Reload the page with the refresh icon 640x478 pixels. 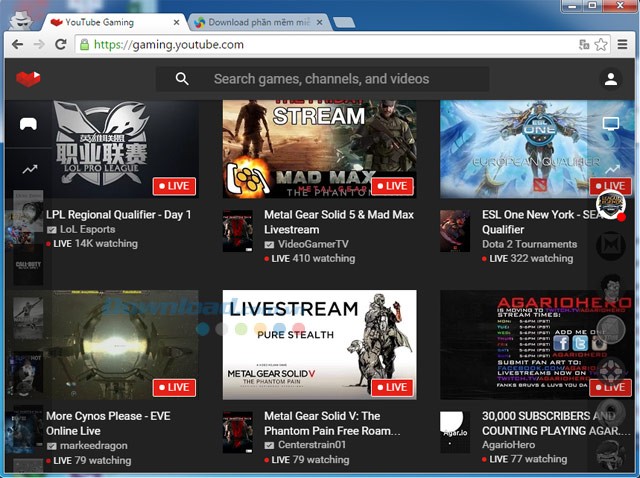pos(61,44)
